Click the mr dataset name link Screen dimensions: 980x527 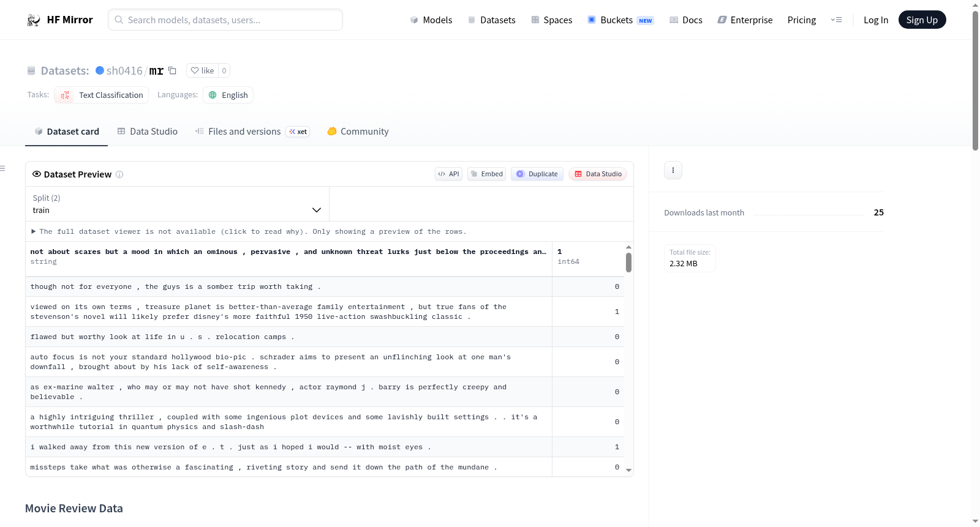(x=156, y=70)
